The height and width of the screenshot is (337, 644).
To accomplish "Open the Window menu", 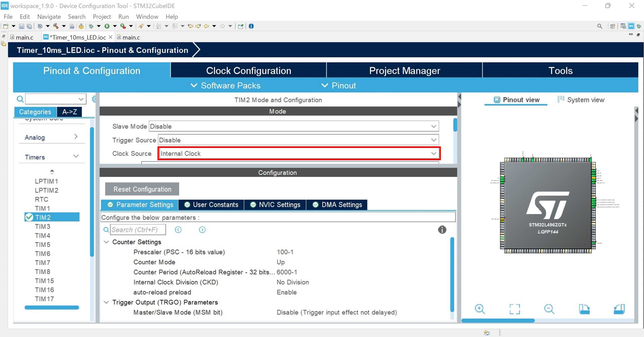I will coord(147,17).
